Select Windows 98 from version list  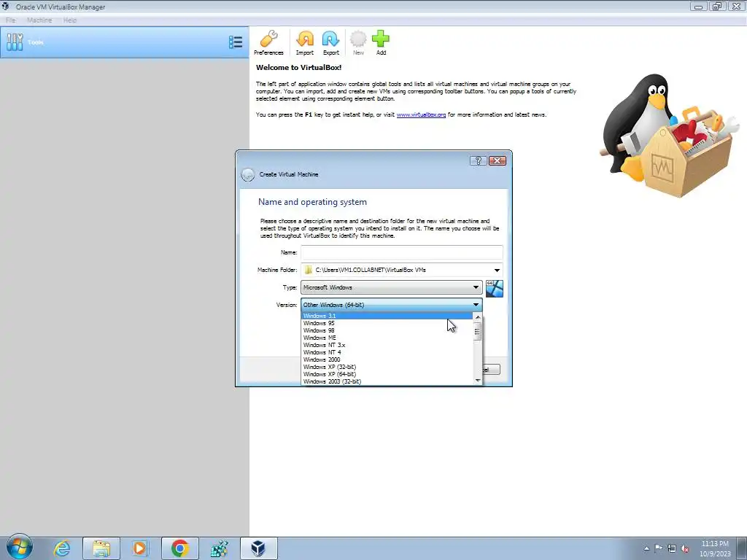[387, 330]
